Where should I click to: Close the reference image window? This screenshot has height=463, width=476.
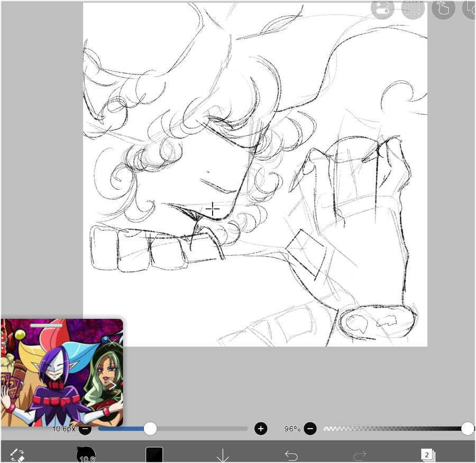click(x=112, y=343)
